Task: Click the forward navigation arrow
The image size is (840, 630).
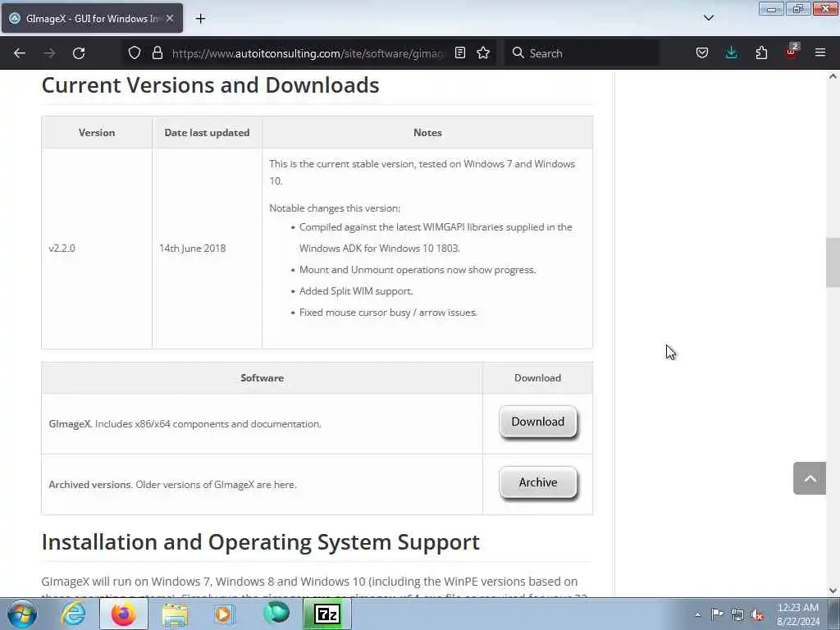Action: (x=49, y=53)
